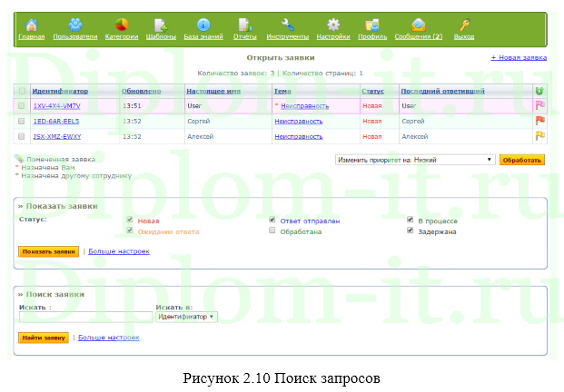Click the green refresh icon in table header
This screenshot has width=564, height=392.
539,91
